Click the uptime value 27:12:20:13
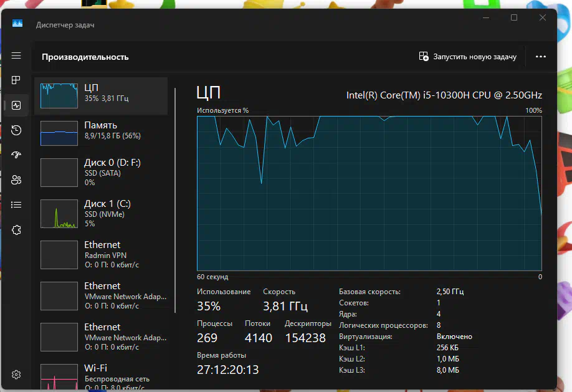This screenshot has width=572, height=392. point(227,370)
